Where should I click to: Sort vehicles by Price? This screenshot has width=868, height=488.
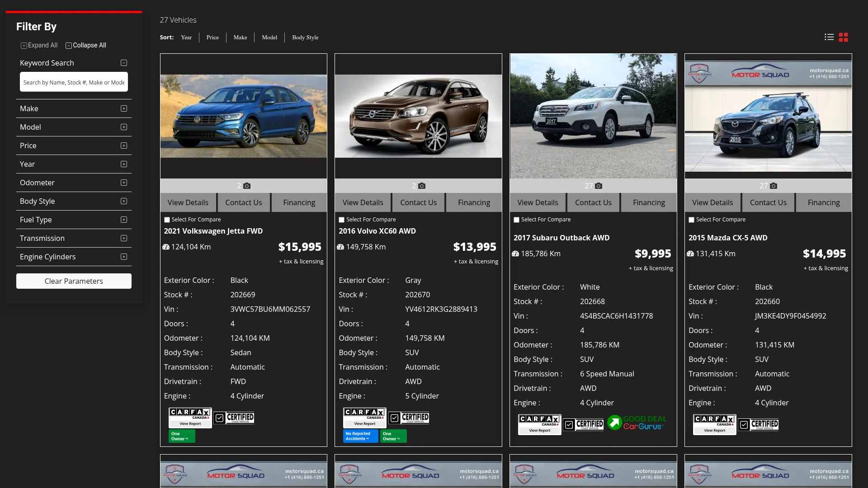pyautogui.click(x=212, y=38)
